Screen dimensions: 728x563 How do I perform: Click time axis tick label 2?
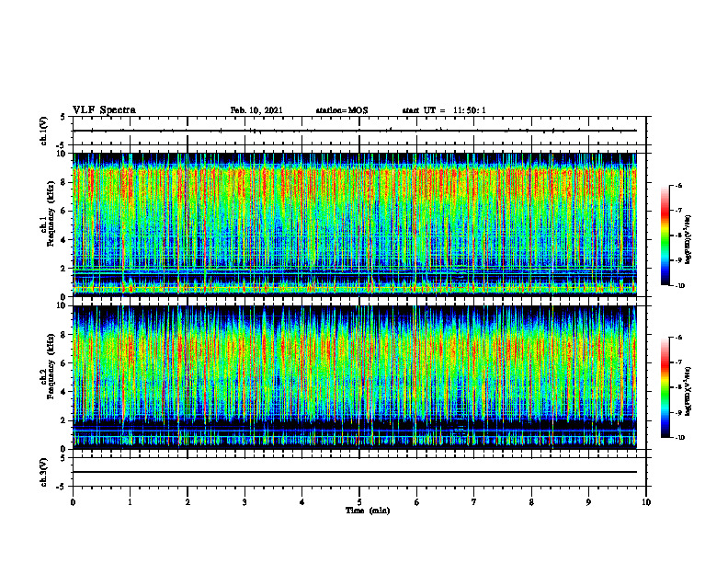pyautogui.click(x=188, y=502)
